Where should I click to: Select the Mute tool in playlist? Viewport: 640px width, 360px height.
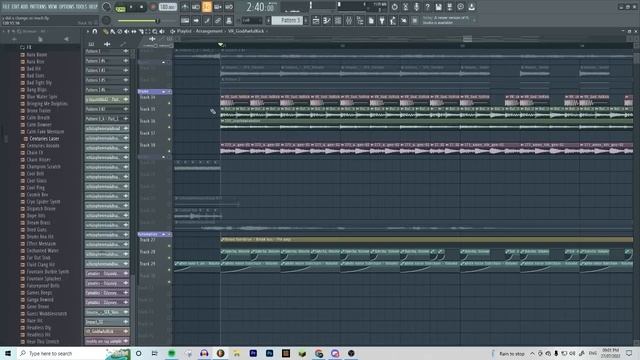click(127, 31)
